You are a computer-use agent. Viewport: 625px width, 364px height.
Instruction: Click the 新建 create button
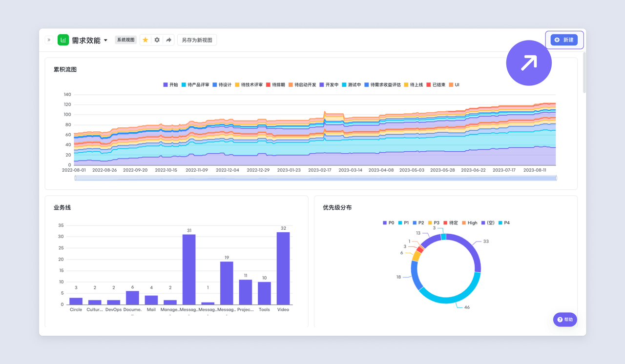point(564,40)
